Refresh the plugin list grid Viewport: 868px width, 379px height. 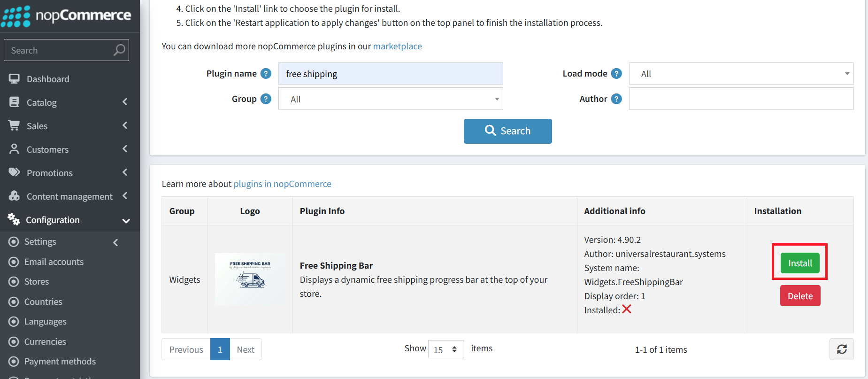tap(842, 349)
